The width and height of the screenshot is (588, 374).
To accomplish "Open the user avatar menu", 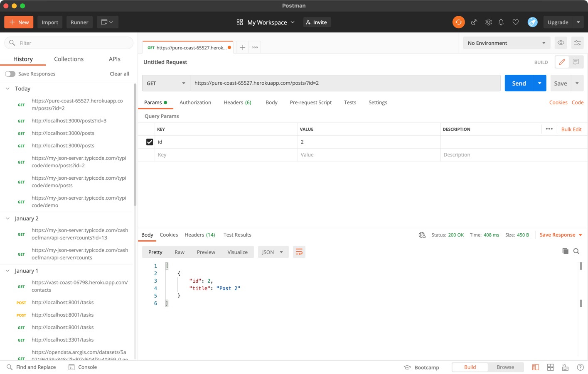I will [x=532, y=22].
